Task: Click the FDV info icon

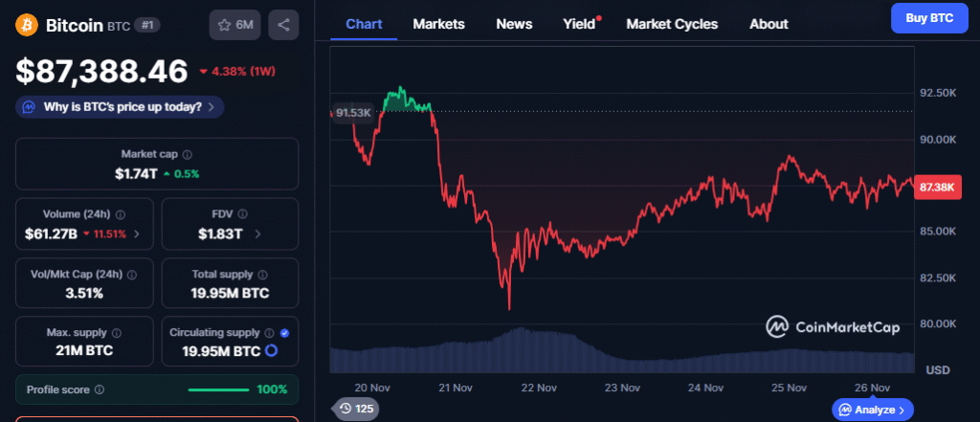Action: (x=243, y=214)
